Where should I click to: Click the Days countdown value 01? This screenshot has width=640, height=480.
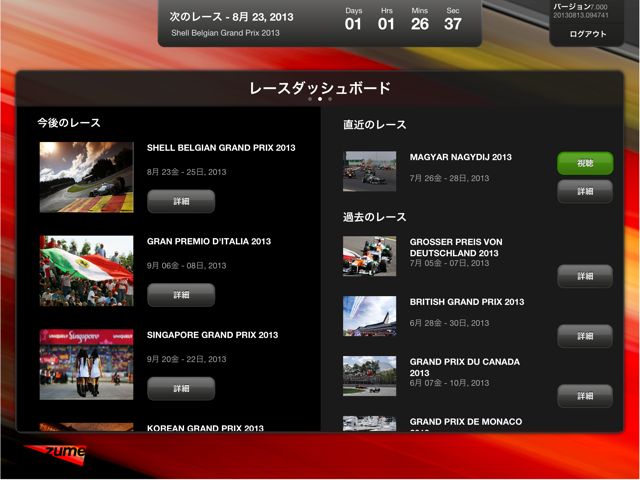coord(353,24)
